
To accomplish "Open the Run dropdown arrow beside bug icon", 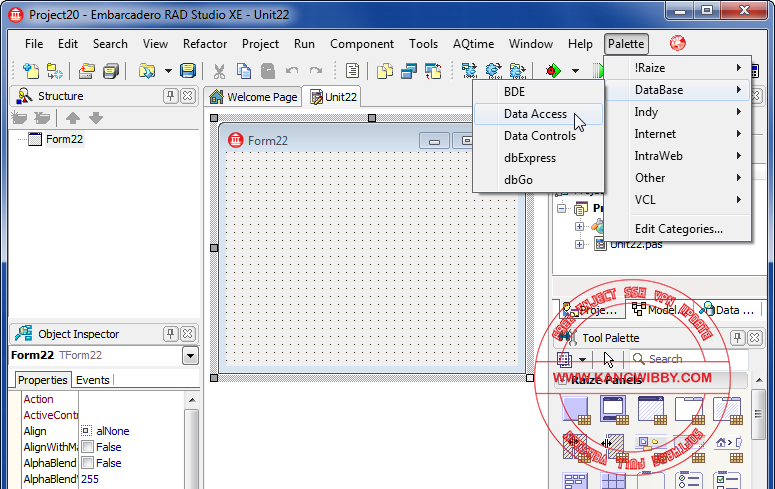I will point(575,71).
